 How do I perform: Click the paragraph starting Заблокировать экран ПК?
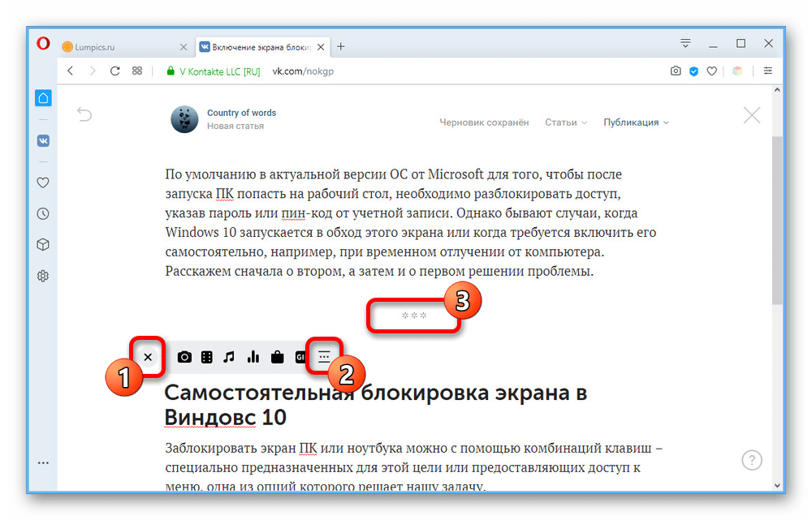point(414,466)
